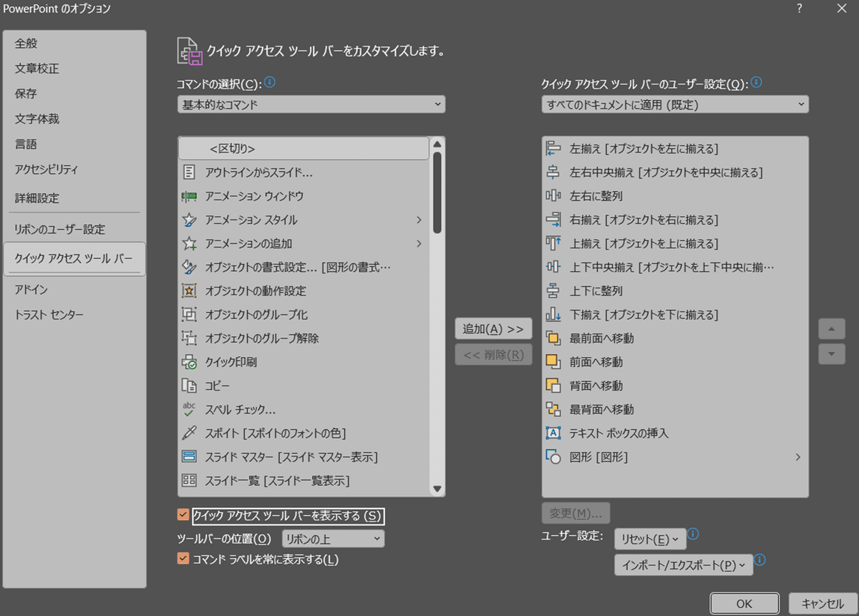
Task: Click the テキスト ボックスの挿入 icon
Action: 553,433
